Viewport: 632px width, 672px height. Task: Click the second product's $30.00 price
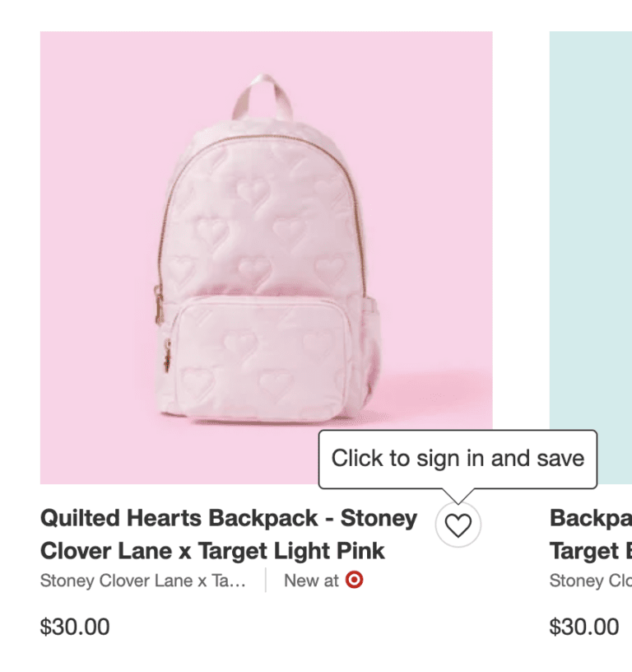point(583,627)
